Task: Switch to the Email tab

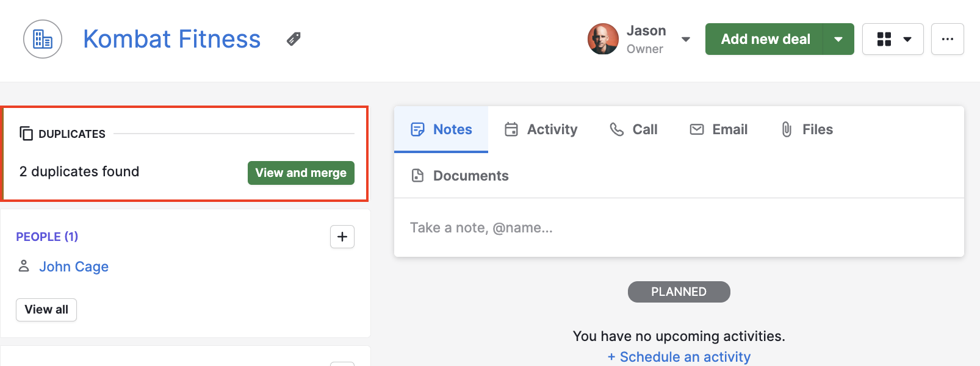Action: point(718,129)
